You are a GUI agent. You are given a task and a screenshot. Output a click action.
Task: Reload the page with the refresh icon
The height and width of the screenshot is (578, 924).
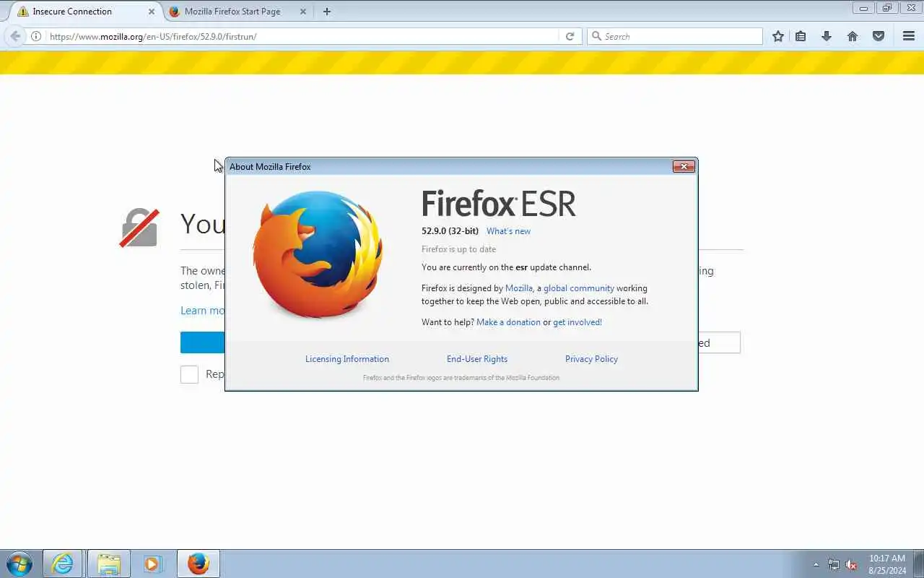[570, 36]
